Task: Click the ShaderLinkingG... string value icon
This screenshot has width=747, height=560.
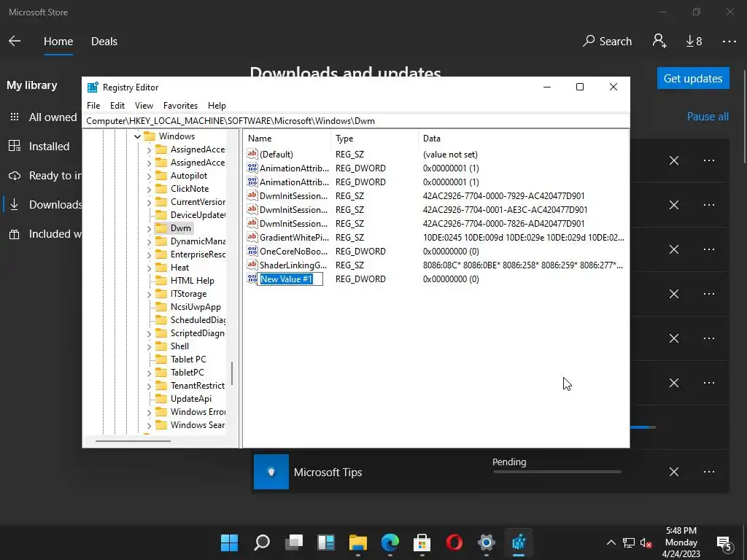Action: (x=252, y=265)
